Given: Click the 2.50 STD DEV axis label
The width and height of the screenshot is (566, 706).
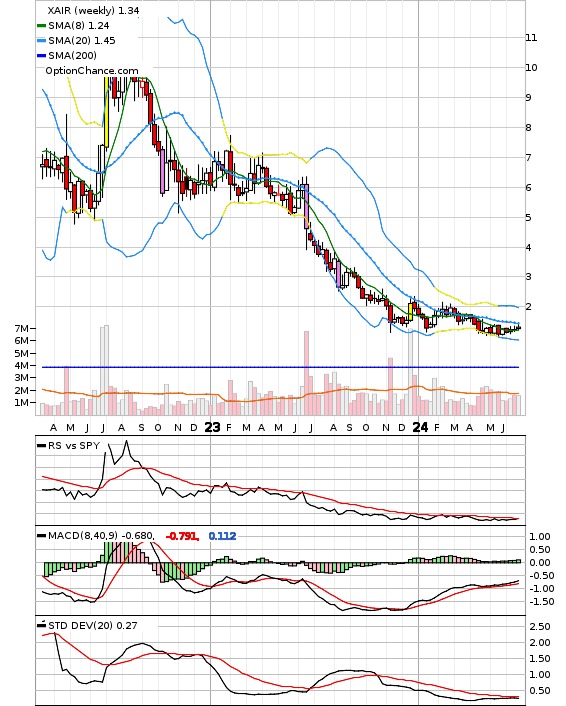Looking at the screenshot, I should tap(539, 627).
